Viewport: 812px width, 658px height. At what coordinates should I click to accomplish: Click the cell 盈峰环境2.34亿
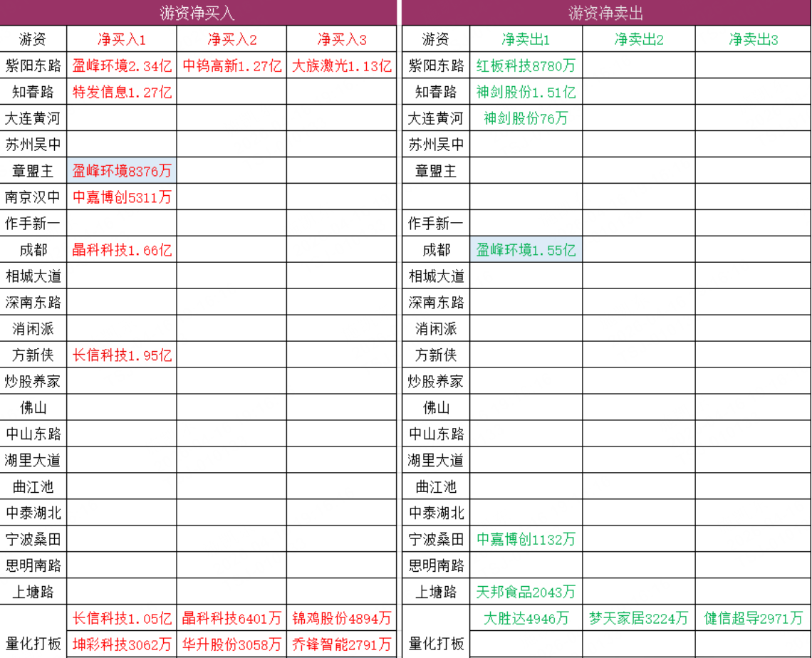coord(122,66)
